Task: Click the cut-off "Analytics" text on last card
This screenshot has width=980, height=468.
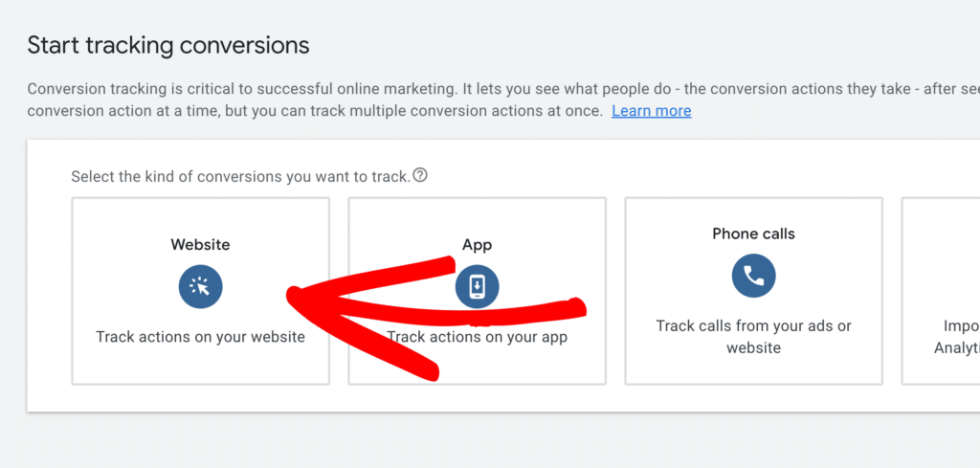Action: point(956,348)
